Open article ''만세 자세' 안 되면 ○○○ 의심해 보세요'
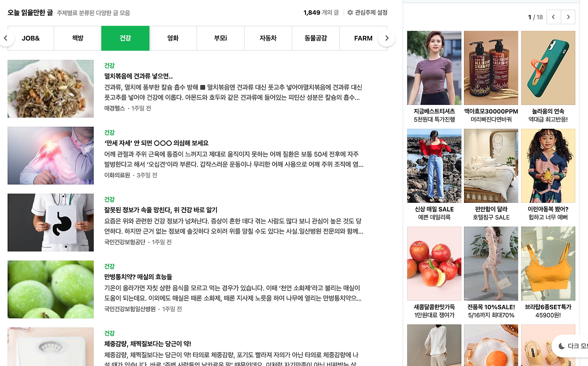 pyautogui.click(x=156, y=143)
